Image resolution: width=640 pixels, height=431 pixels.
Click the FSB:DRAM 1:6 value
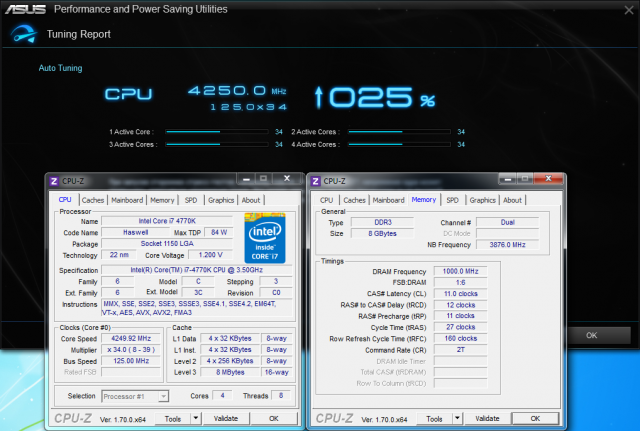tap(460, 282)
